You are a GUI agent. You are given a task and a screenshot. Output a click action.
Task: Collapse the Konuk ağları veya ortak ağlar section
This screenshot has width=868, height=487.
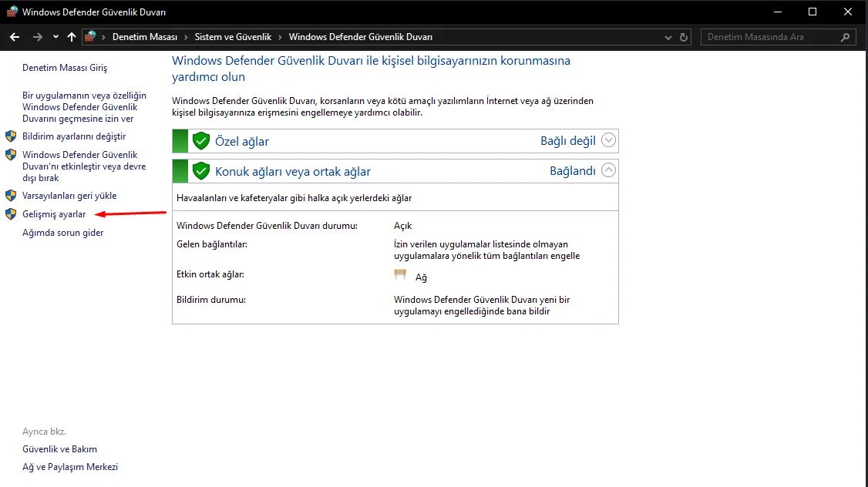point(608,170)
